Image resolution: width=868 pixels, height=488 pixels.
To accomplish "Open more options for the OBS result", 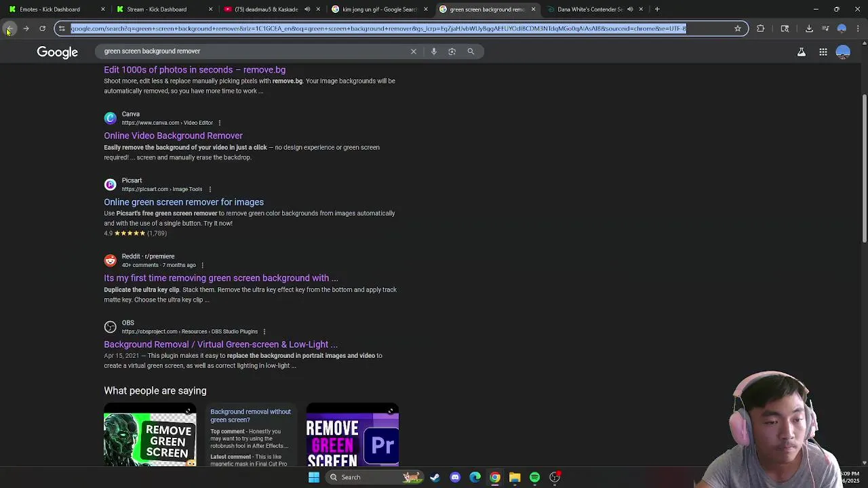I will [x=264, y=331].
